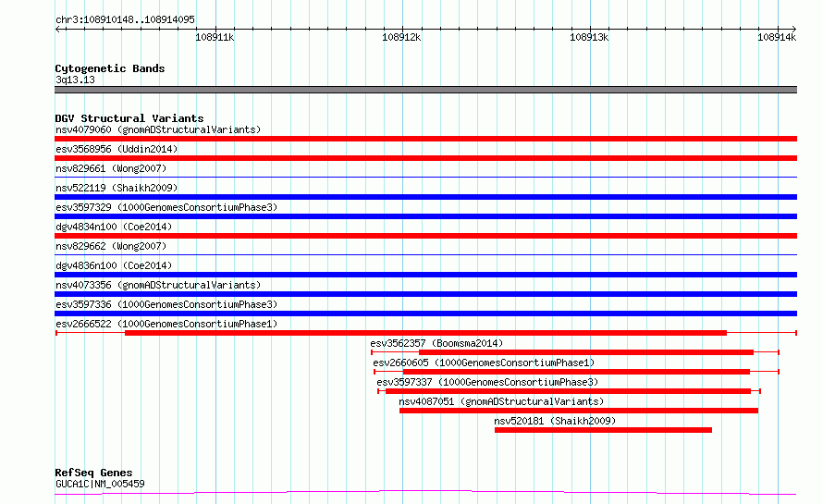This screenshot has width=823, height=504.
Task: Click the nsv4087051 gnomADStructuralVariants label
Action: 501,401
